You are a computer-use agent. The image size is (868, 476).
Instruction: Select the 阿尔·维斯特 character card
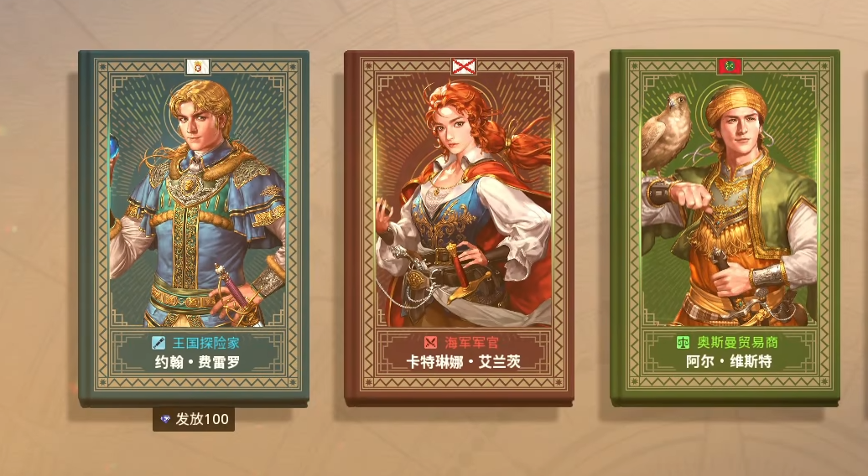point(725,228)
